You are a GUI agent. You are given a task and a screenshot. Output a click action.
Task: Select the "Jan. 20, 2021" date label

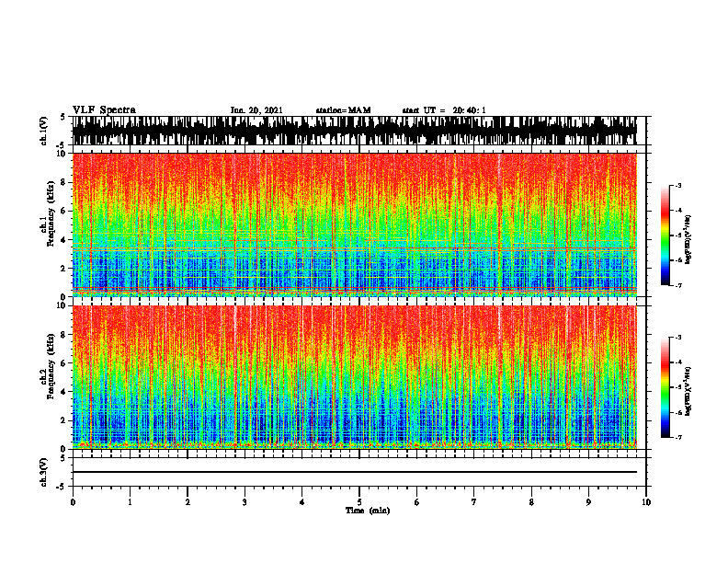point(256,110)
